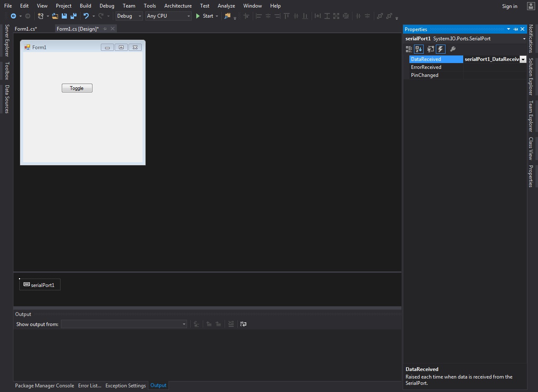Click the Save All toolbar icon

pyautogui.click(x=74, y=16)
